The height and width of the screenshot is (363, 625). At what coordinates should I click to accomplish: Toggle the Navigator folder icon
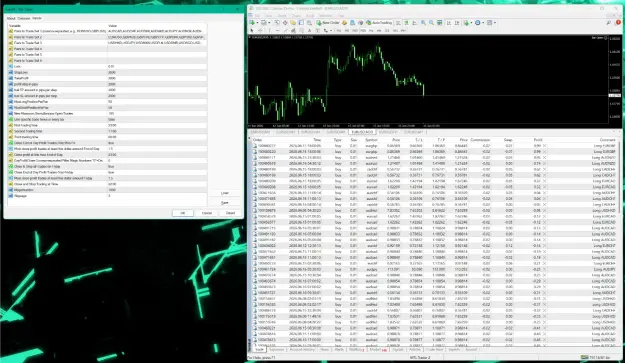tap(293, 23)
